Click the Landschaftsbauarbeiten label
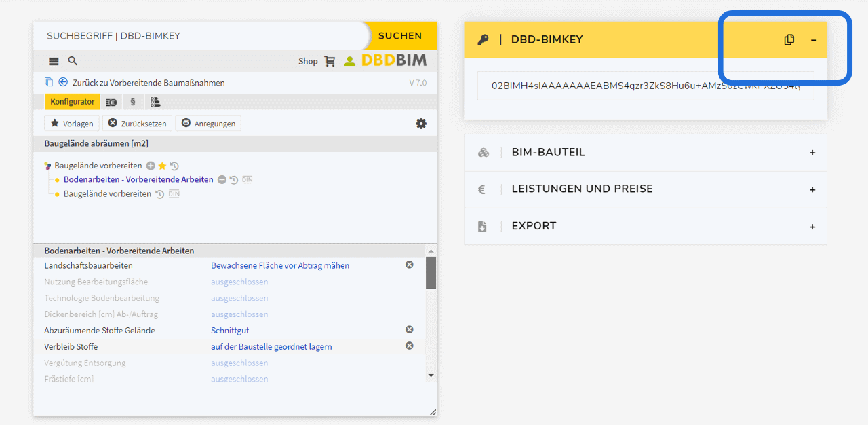The height and width of the screenshot is (425, 868). [x=89, y=265]
